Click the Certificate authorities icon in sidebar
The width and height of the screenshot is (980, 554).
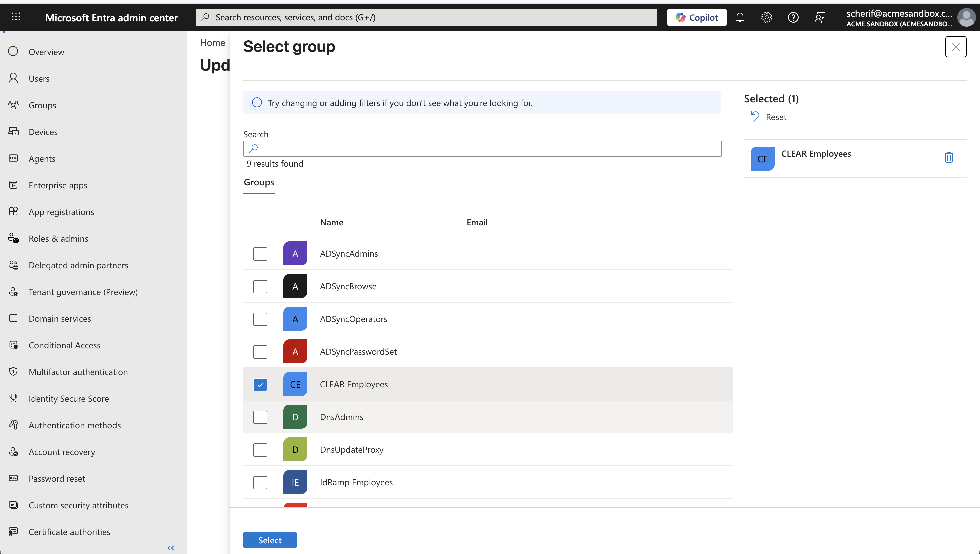pyautogui.click(x=13, y=531)
